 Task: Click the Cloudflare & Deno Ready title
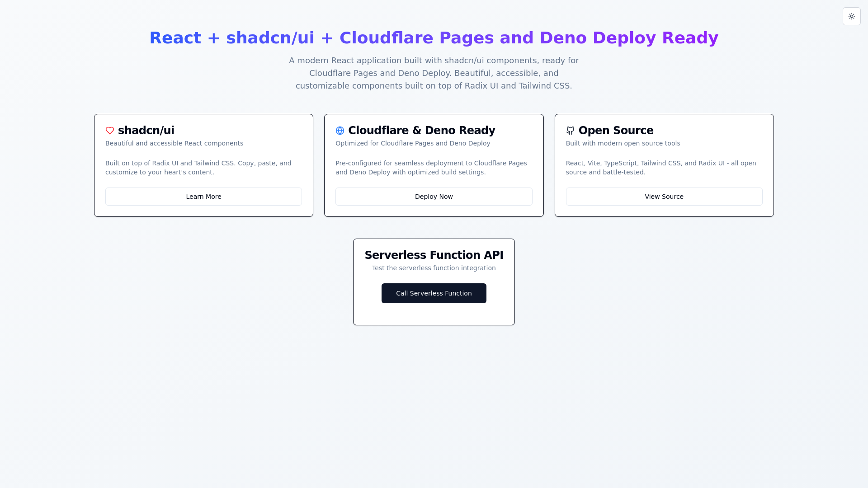[x=421, y=131]
